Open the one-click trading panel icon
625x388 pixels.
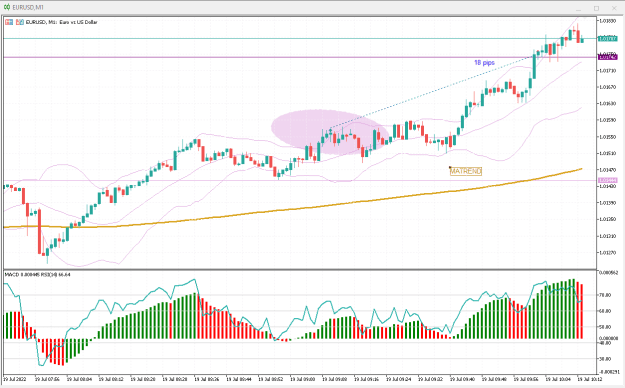[x=9, y=22]
